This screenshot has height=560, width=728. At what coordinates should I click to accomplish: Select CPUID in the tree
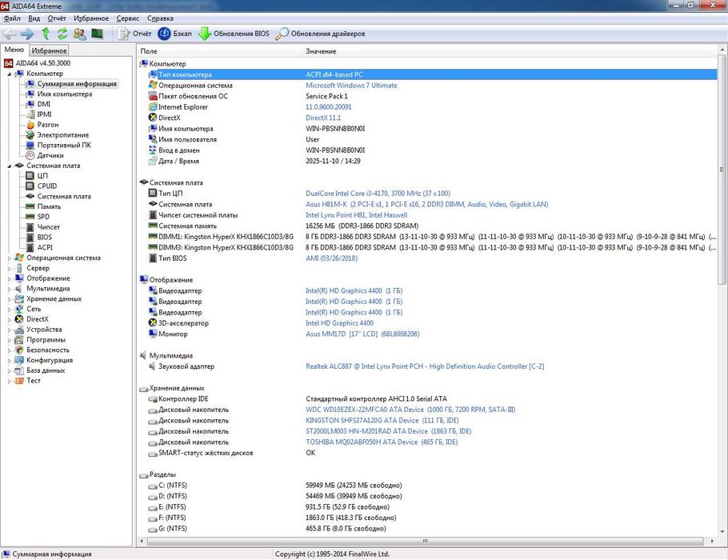click(47, 186)
